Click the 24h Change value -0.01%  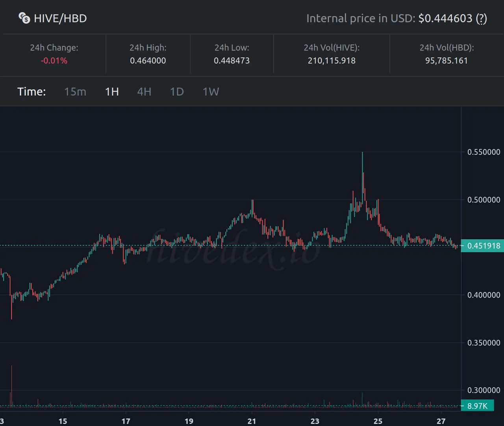54,61
